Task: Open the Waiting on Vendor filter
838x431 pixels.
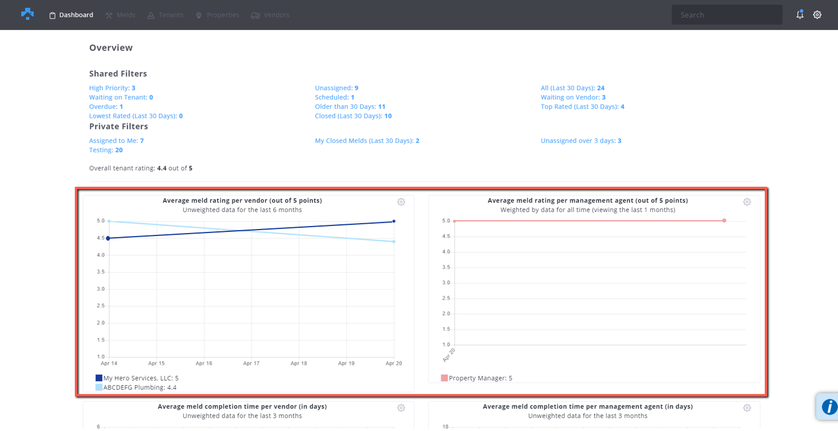Action: 573,97
